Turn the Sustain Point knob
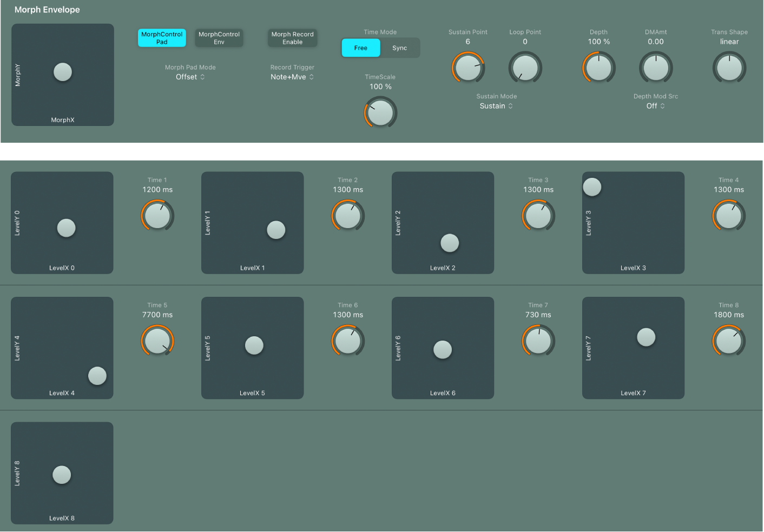Screen dimensions: 764x532 [468, 67]
